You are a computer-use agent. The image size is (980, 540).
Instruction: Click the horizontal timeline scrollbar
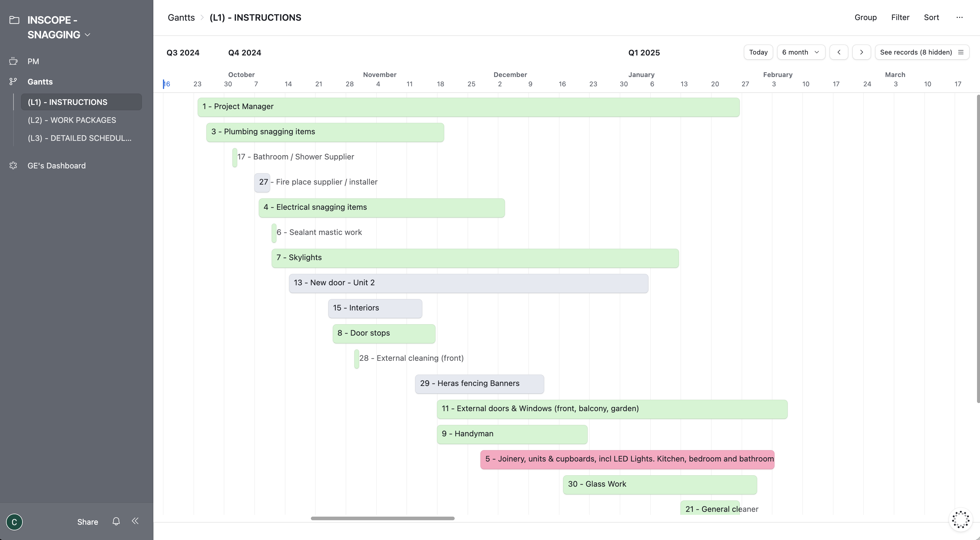tap(382, 518)
